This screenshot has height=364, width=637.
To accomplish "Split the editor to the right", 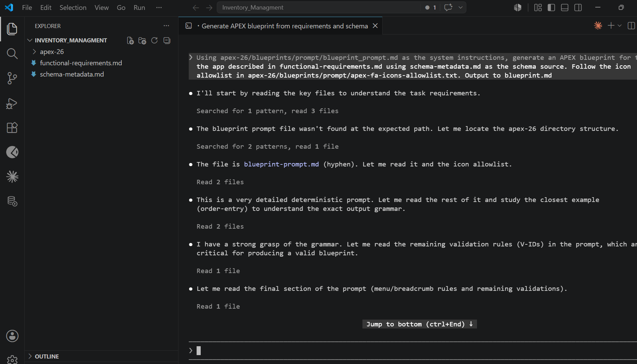I will coord(631,26).
